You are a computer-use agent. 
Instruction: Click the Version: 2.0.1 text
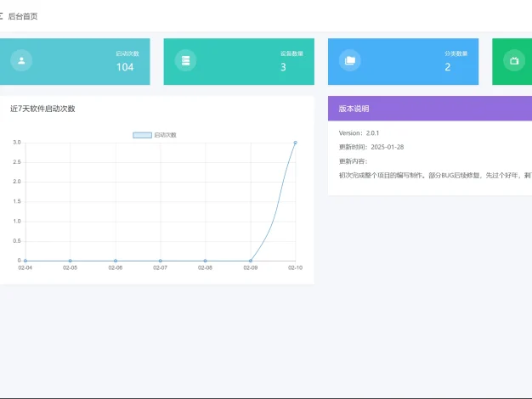pos(359,133)
